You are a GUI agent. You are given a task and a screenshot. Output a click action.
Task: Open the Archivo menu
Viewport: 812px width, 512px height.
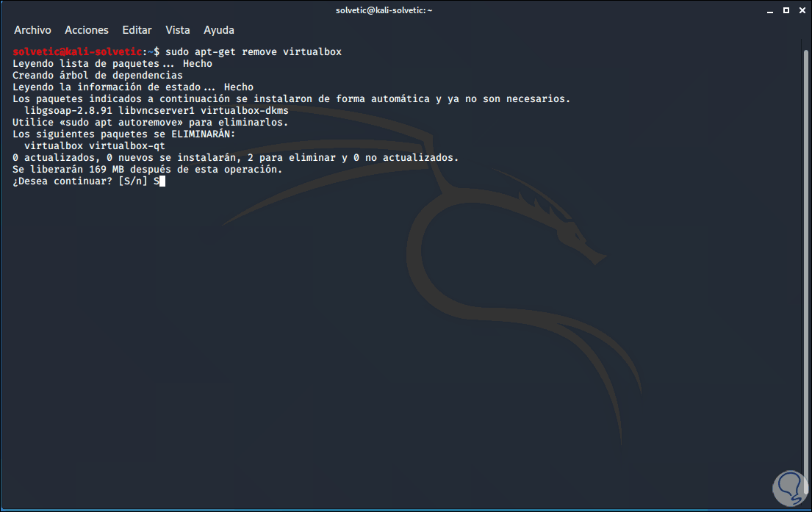coord(32,30)
